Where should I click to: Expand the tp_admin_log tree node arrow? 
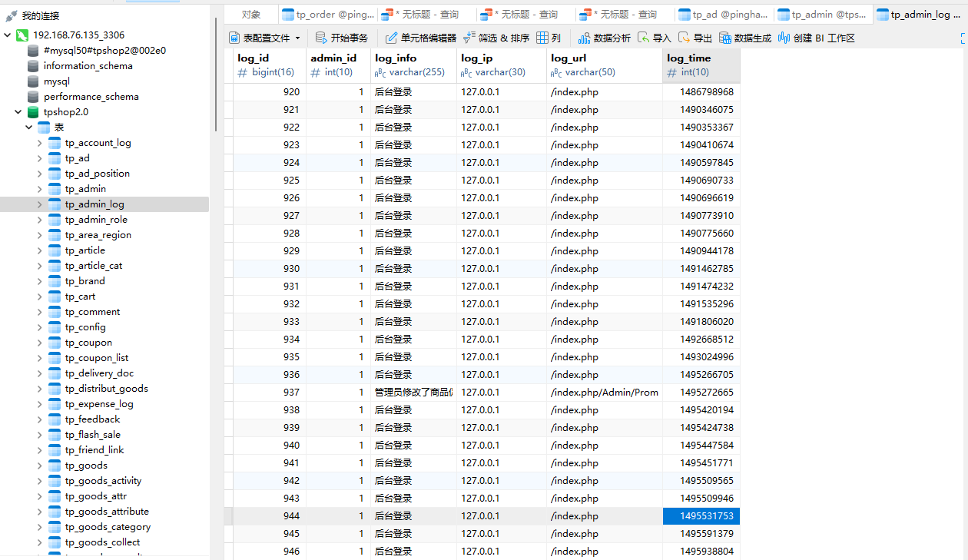pos(39,204)
